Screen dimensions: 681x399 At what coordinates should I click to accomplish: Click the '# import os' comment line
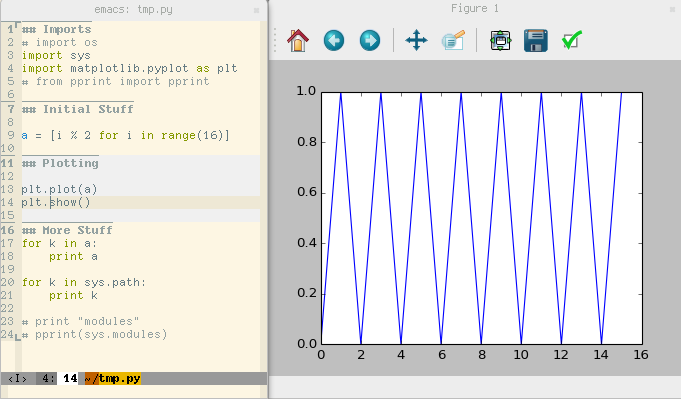tap(60, 43)
